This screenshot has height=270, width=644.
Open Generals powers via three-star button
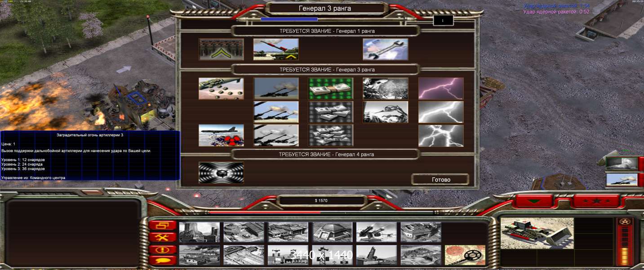[x=596, y=201]
